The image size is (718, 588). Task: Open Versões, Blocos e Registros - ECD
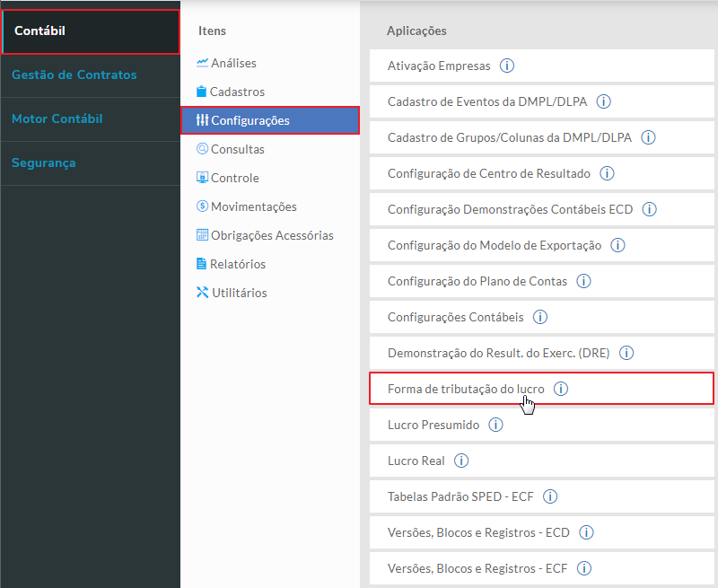point(478,532)
